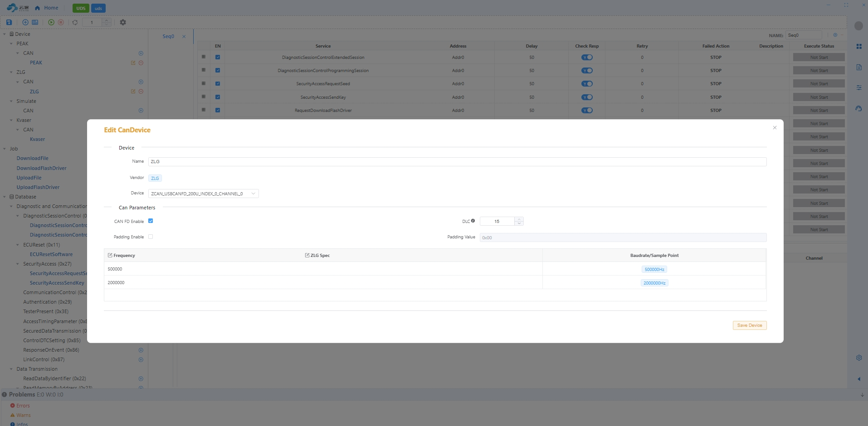Edit the ZLG device in the tree

coord(133,91)
